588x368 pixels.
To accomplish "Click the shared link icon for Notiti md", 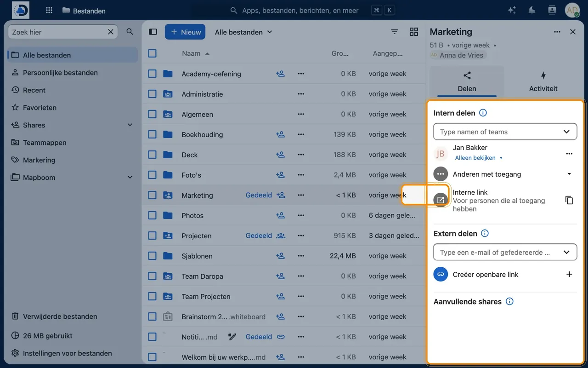I will click(280, 337).
